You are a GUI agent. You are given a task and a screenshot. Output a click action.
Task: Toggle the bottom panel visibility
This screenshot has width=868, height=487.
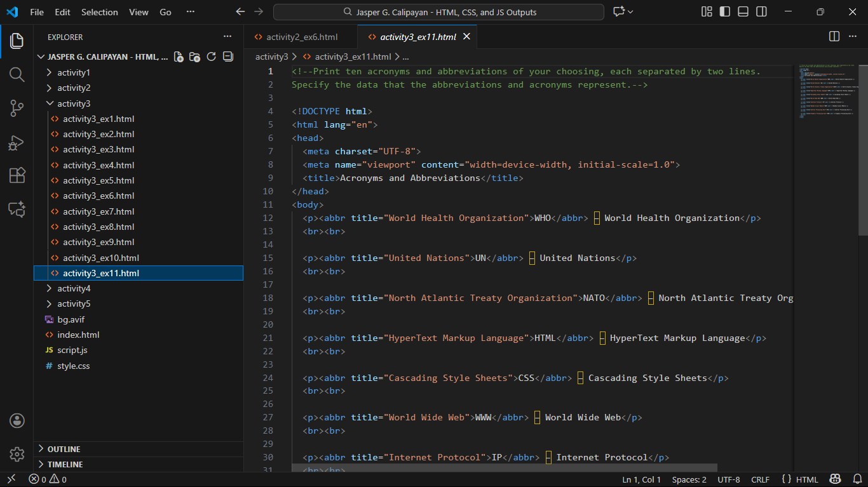click(x=743, y=12)
